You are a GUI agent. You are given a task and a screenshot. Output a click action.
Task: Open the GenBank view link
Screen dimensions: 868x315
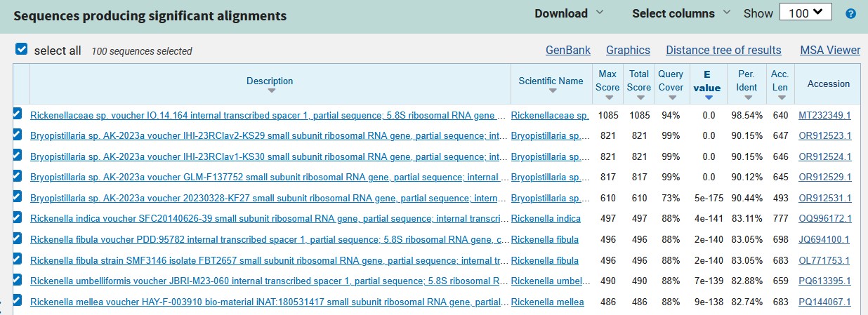click(568, 50)
